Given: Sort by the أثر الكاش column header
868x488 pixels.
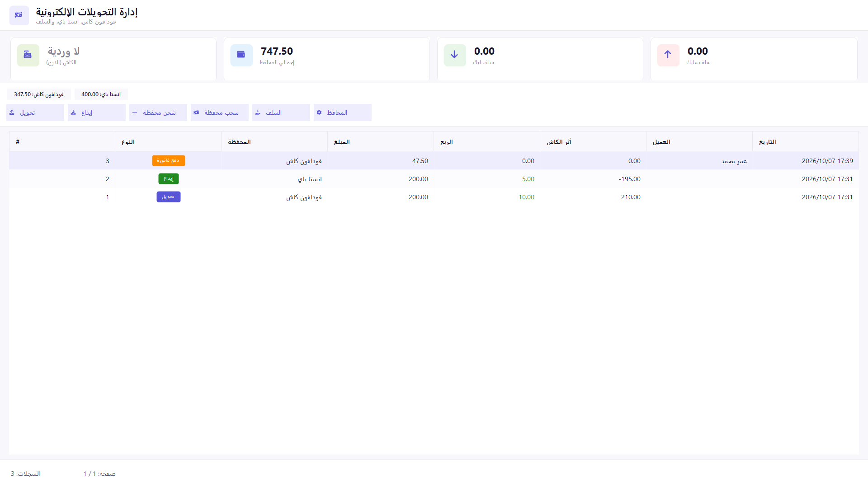Looking at the screenshot, I should point(593,142).
